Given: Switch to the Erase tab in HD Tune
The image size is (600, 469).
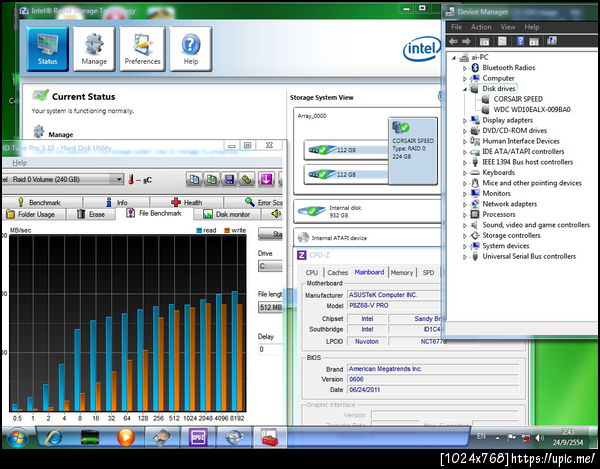Looking at the screenshot, I should tap(91, 214).
